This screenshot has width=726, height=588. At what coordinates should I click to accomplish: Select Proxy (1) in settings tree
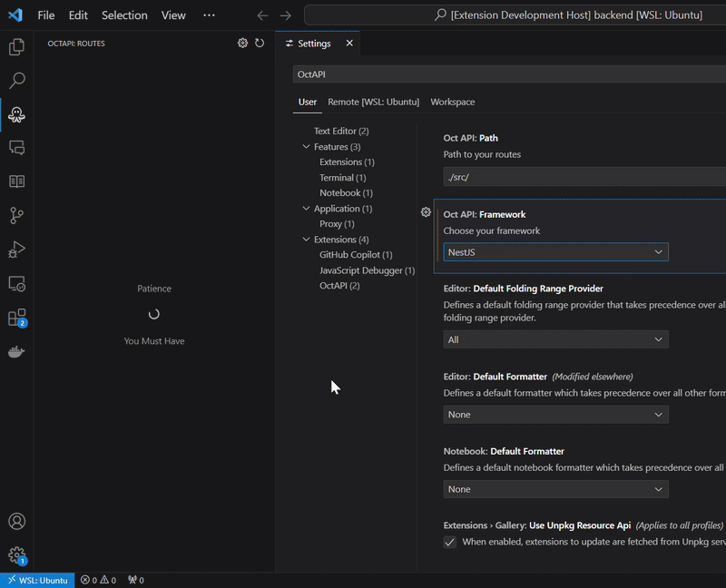[x=337, y=224]
